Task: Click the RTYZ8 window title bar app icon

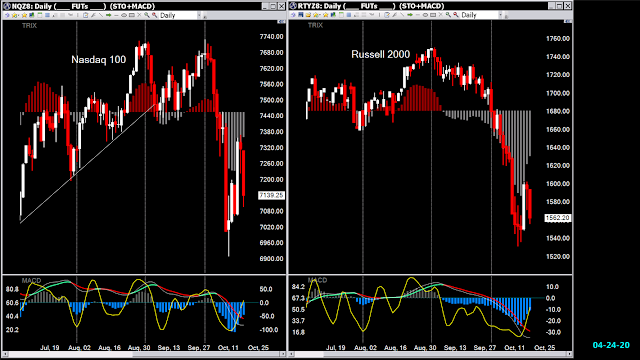Action: [293, 6]
